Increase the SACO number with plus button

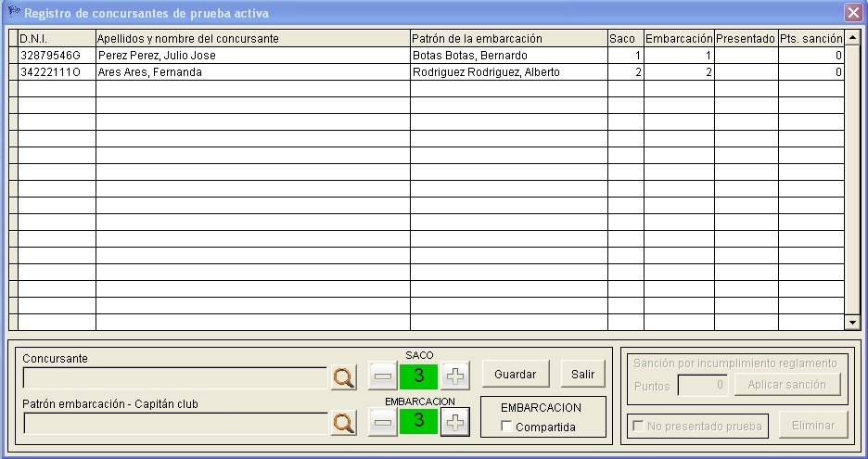(455, 376)
